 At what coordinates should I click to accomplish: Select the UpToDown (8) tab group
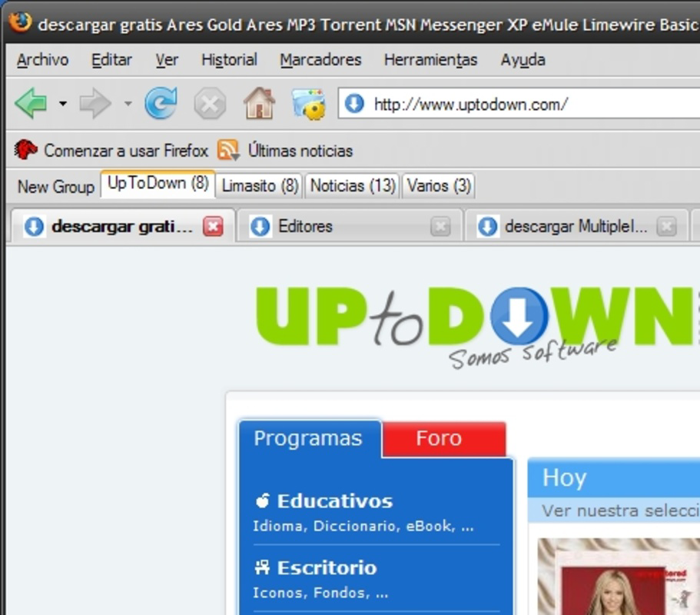point(158,184)
